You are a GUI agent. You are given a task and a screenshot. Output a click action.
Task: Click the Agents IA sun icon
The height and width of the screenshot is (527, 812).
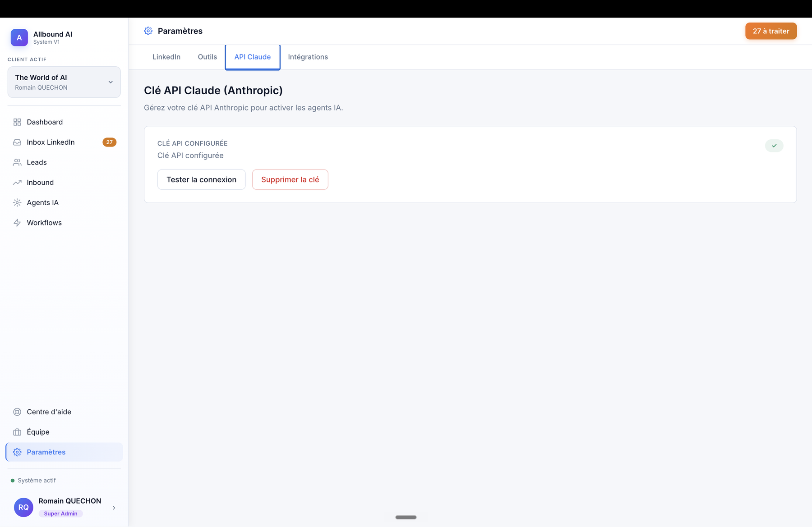coord(17,203)
